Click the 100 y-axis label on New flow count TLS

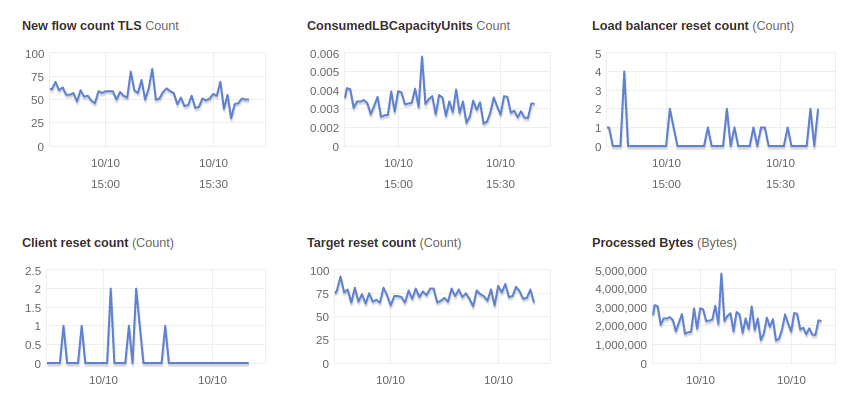[35, 54]
